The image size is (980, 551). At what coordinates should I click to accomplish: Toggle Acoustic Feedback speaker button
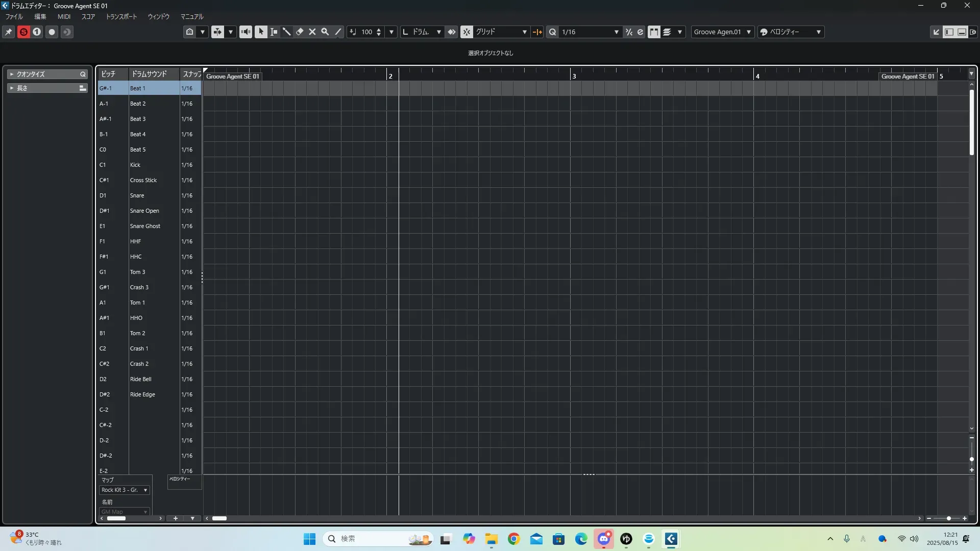(246, 32)
